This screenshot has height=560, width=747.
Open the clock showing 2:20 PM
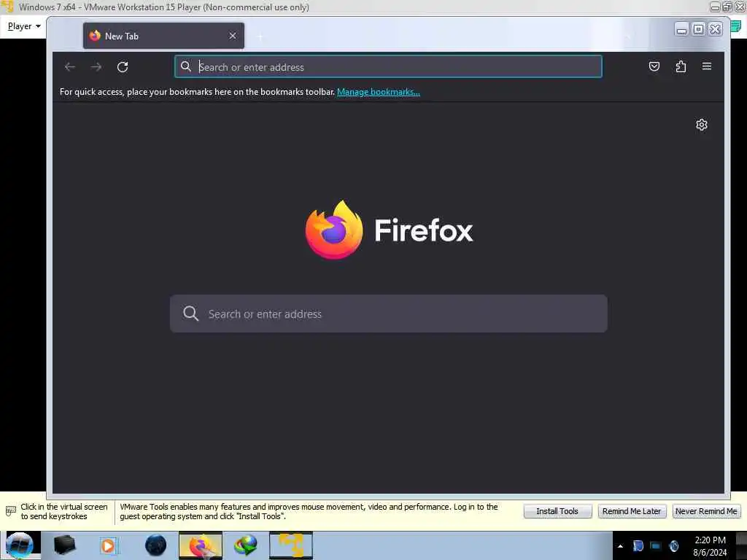[x=710, y=546]
